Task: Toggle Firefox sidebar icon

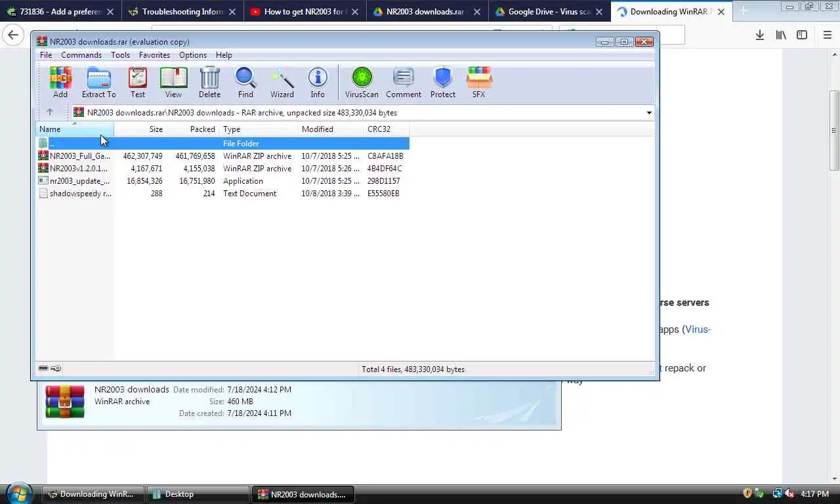Action: click(x=802, y=35)
